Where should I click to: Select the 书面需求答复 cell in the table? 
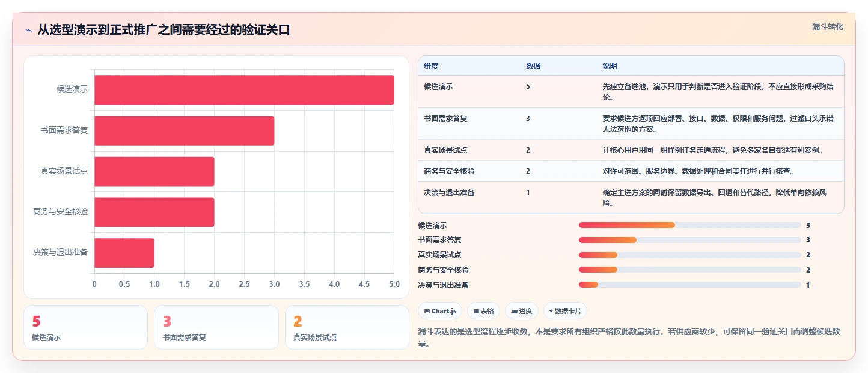[445, 118]
